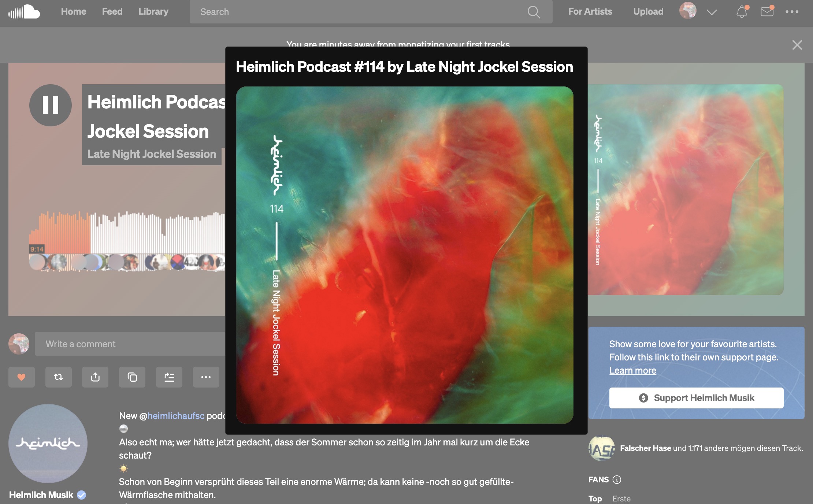
Task: Click the dollar icon on the Support button
Action: coord(643,398)
